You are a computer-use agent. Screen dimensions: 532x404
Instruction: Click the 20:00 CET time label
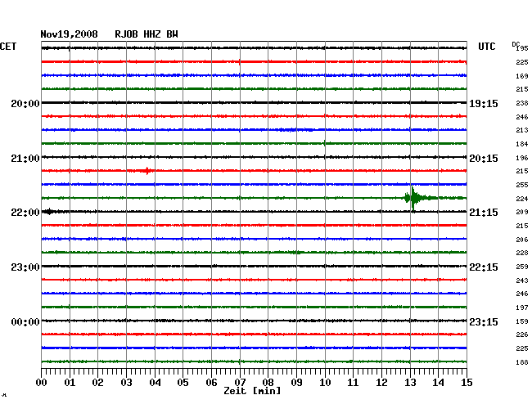(x=25, y=103)
